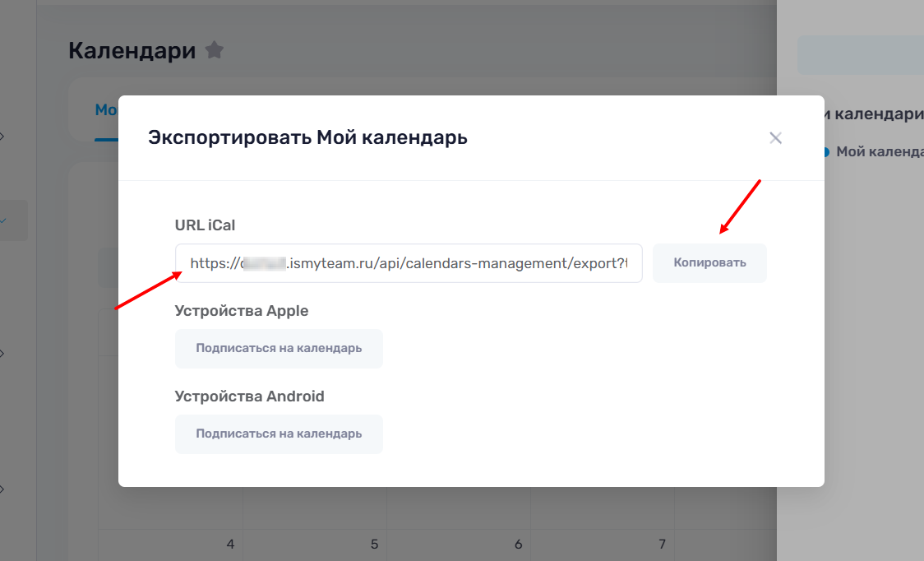Click blue color dot beside Мой календарь
Viewport: 924px width, 561px height.
[x=826, y=151]
